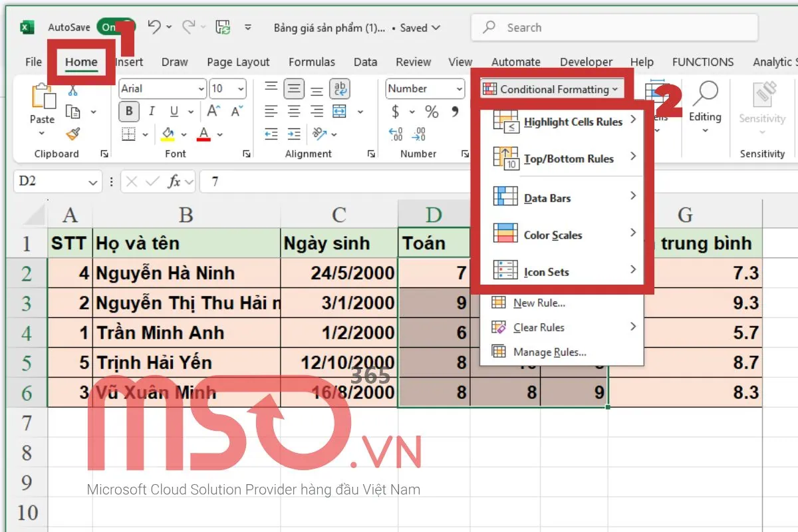798x532 pixels.
Task: Toggle Italic formatting button
Action: [x=152, y=112]
